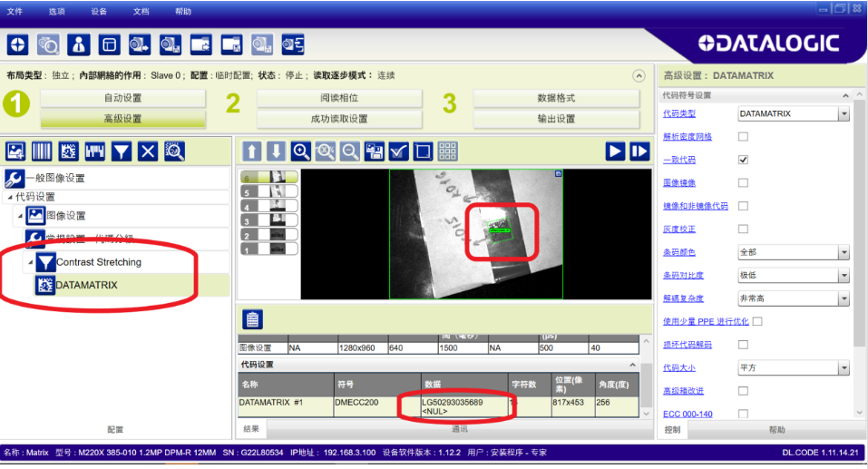Open the 设备 menu
The width and height of the screenshot is (868, 469).
pyautogui.click(x=99, y=12)
